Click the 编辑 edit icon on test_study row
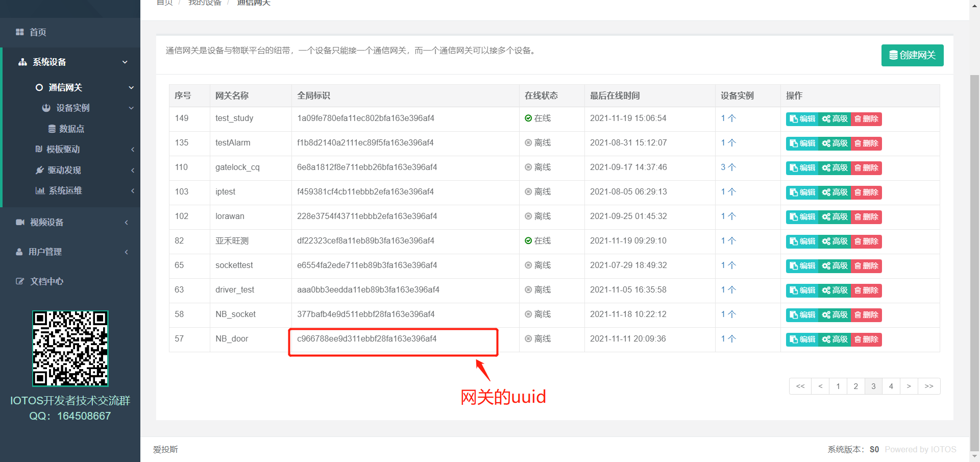 point(793,119)
